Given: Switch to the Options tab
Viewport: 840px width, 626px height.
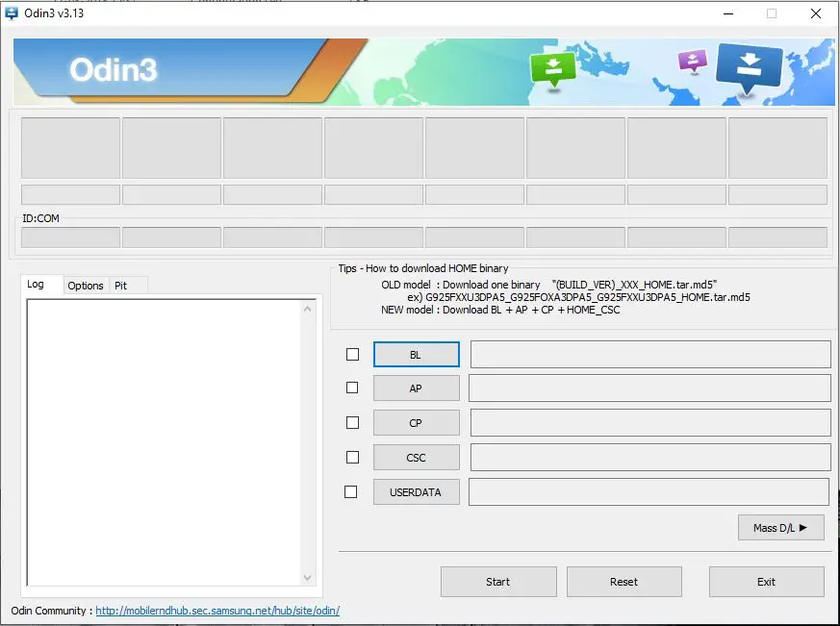Looking at the screenshot, I should point(86,286).
